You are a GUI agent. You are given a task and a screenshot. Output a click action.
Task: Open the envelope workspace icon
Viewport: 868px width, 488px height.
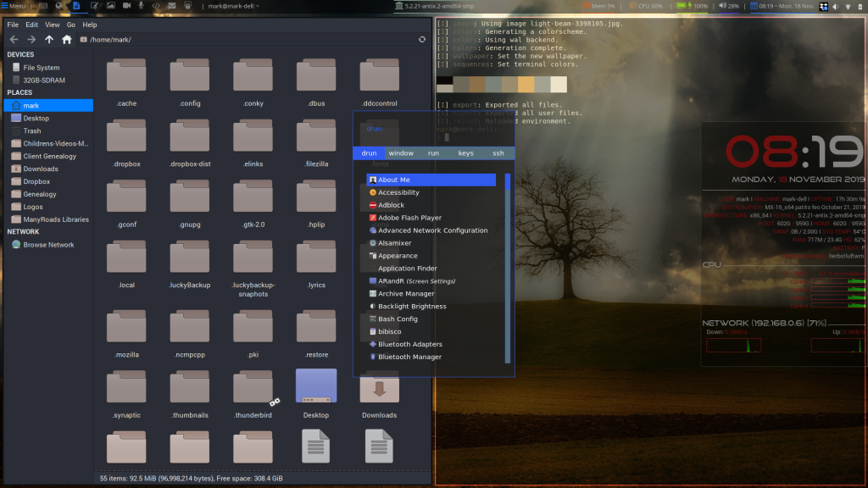(x=171, y=6)
